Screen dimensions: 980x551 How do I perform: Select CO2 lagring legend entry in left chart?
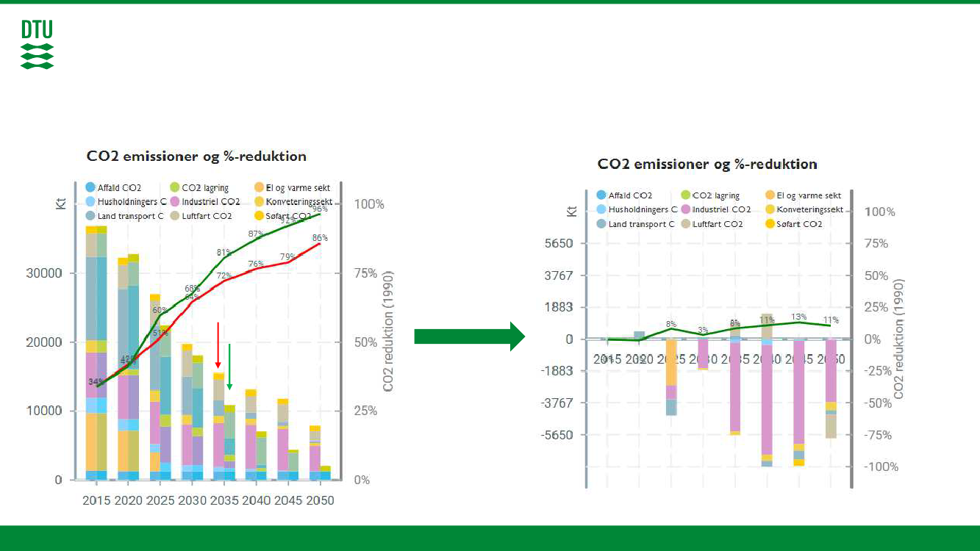[x=199, y=187]
